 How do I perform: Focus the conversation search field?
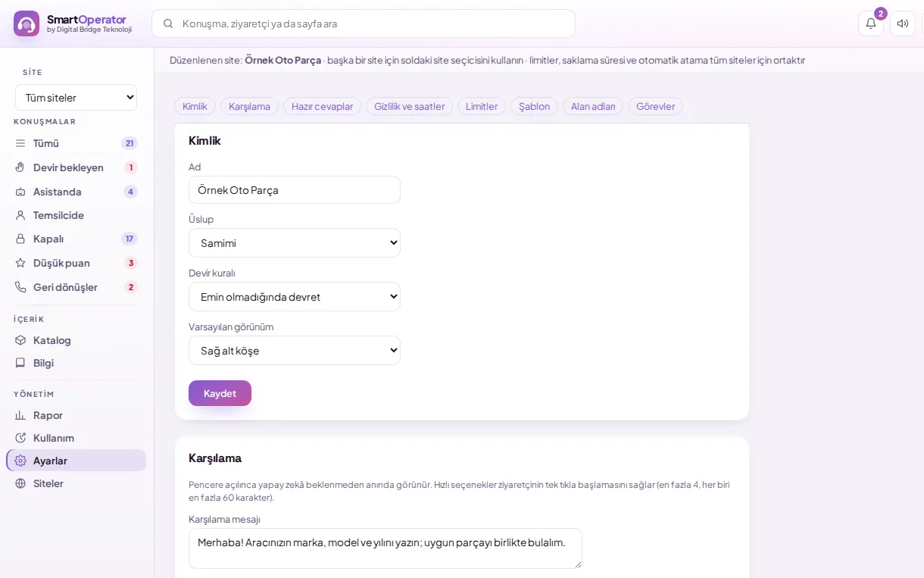click(x=364, y=23)
